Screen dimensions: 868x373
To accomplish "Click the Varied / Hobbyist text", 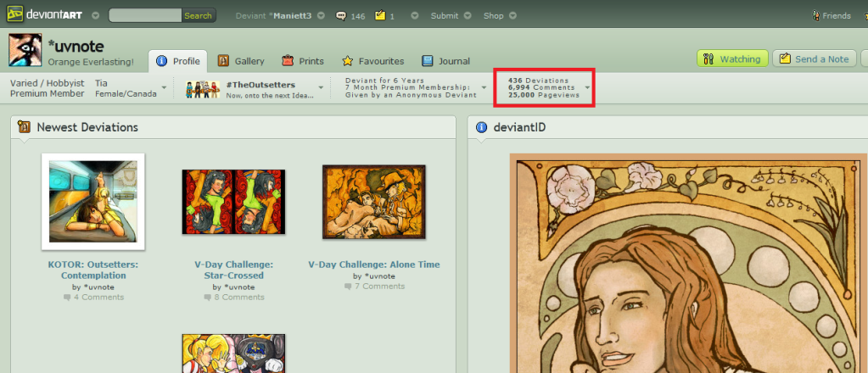I will tap(47, 83).
